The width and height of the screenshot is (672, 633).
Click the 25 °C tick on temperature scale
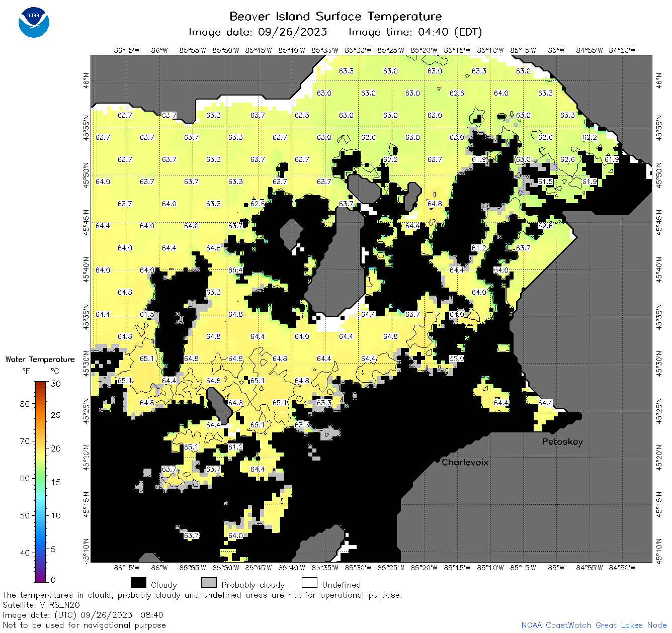tap(56, 415)
